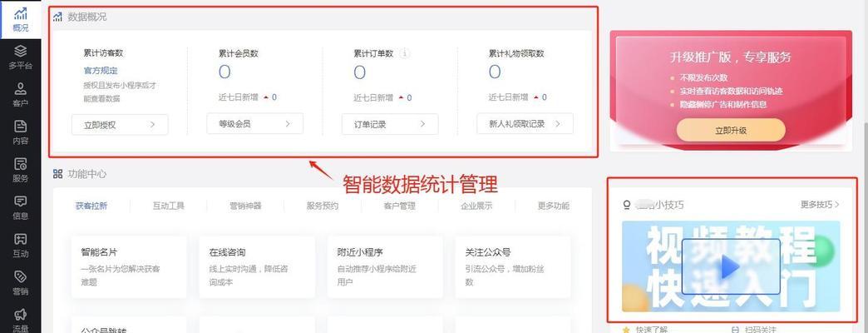Select the 多平台 layers icon in sidebar
Screen dimensions: 868x333
click(x=21, y=51)
